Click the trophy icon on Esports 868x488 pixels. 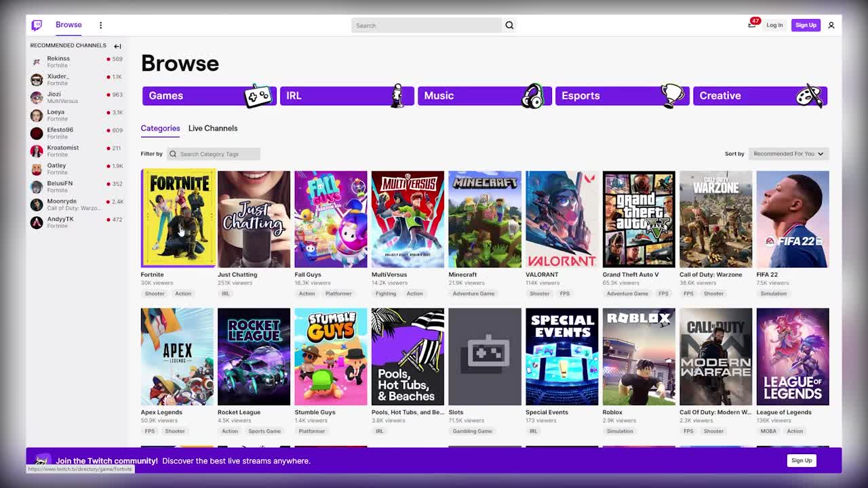tap(673, 96)
